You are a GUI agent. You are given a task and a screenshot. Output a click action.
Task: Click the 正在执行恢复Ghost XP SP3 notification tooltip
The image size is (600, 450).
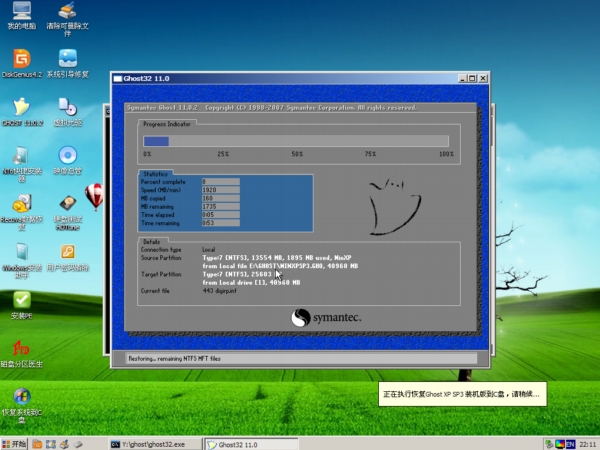click(x=463, y=394)
